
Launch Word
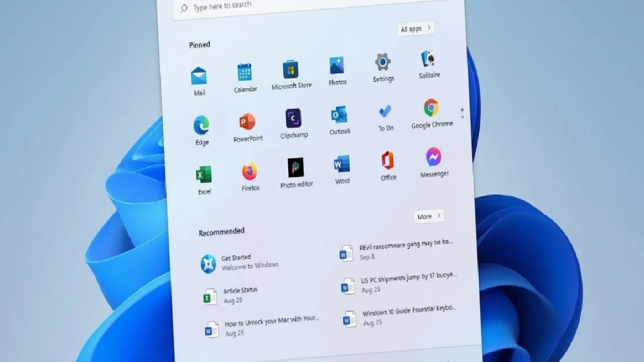pos(342,170)
